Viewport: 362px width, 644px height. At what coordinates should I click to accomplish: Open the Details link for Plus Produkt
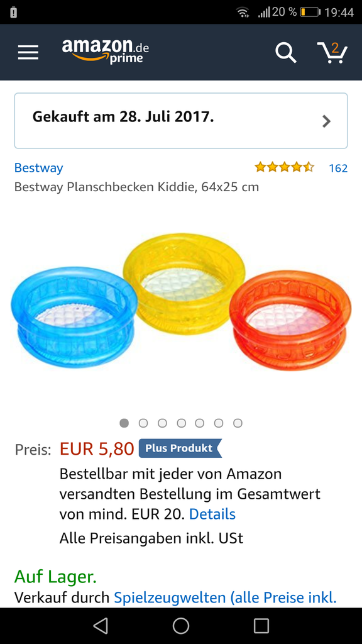click(212, 514)
